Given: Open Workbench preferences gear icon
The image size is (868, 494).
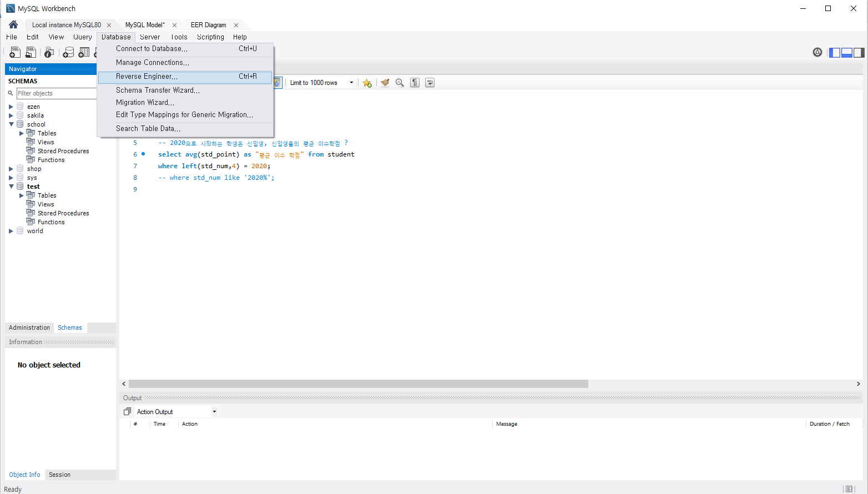Looking at the screenshot, I should coord(817,52).
